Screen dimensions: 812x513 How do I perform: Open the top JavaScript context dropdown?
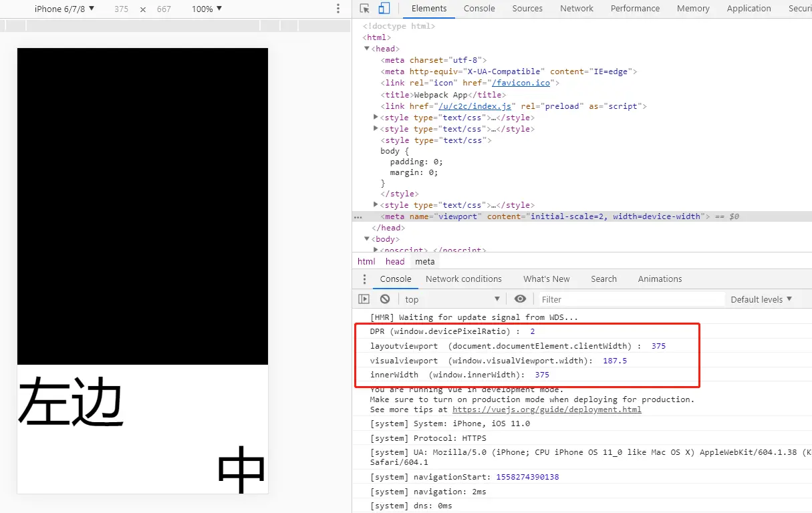(x=452, y=299)
